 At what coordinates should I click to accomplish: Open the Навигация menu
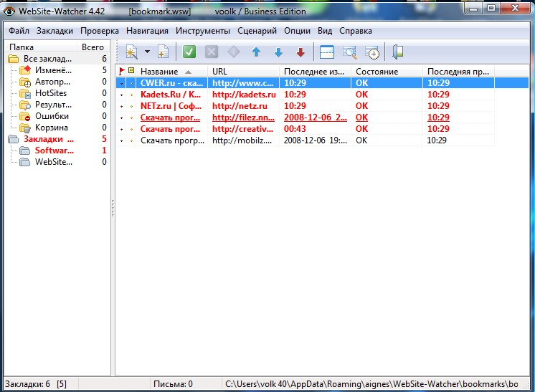(x=147, y=31)
